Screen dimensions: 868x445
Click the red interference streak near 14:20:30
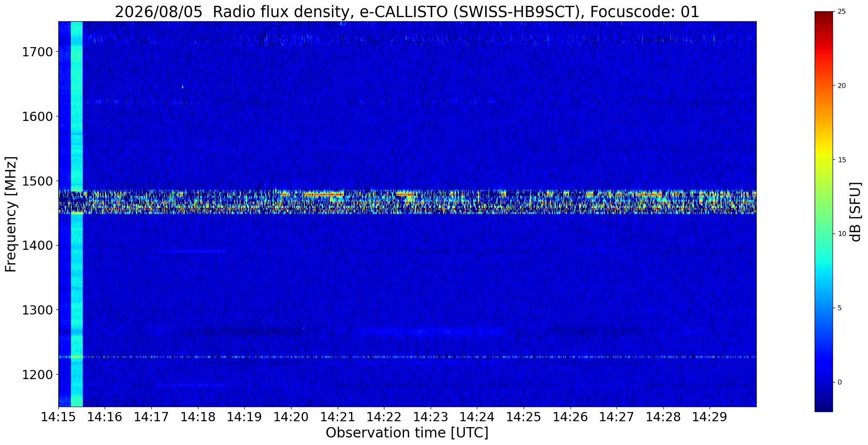[324, 194]
